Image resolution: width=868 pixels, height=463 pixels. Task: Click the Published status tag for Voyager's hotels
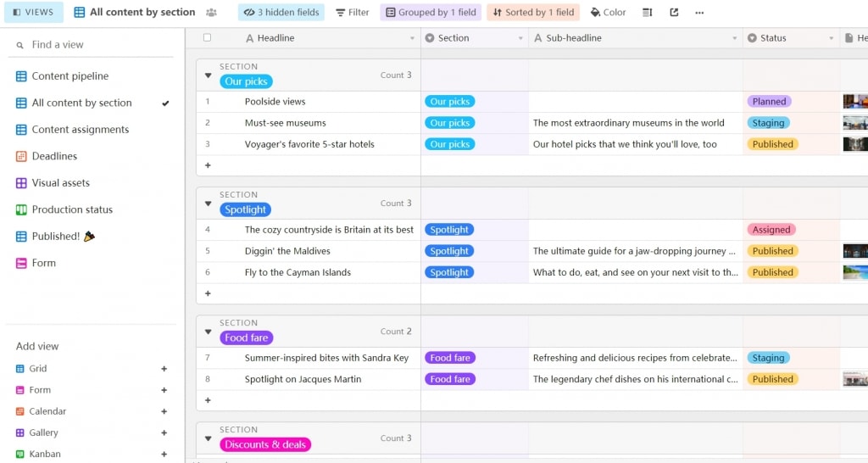pos(772,144)
